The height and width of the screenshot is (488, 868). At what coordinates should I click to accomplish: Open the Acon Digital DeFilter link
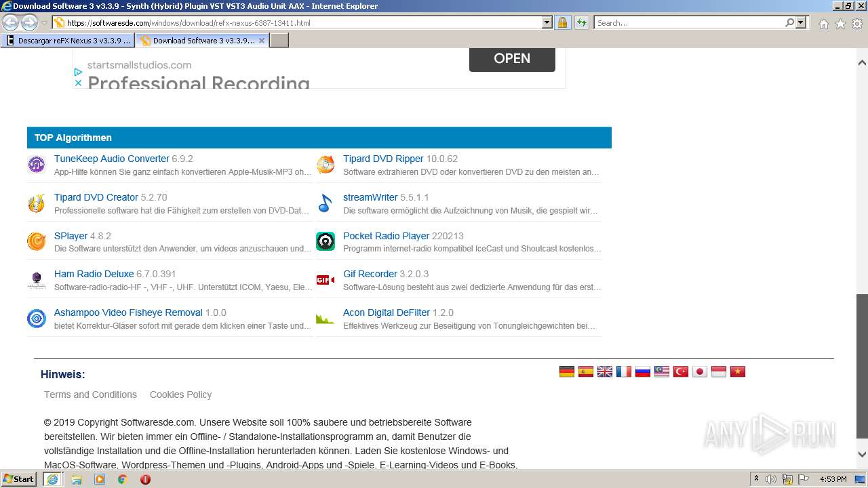(x=387, y=312)
